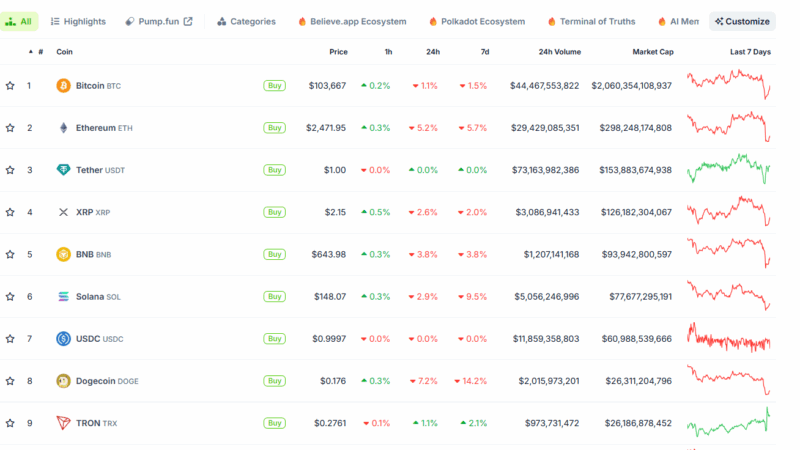The image size is (800, 450).
Task: Click the Customize button
Action: point(742,21)
